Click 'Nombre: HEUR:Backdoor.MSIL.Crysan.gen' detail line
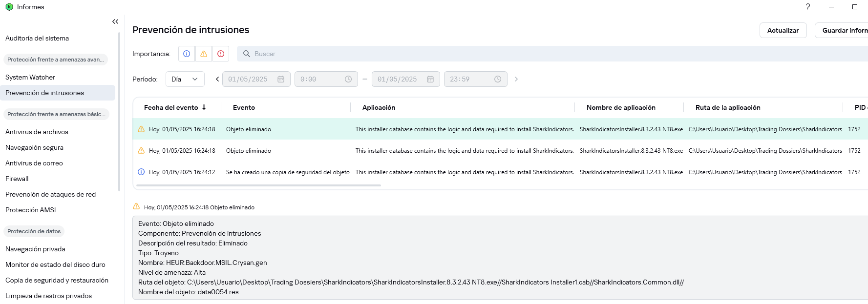Screen dimensions: 868x304 coord(203,263)
